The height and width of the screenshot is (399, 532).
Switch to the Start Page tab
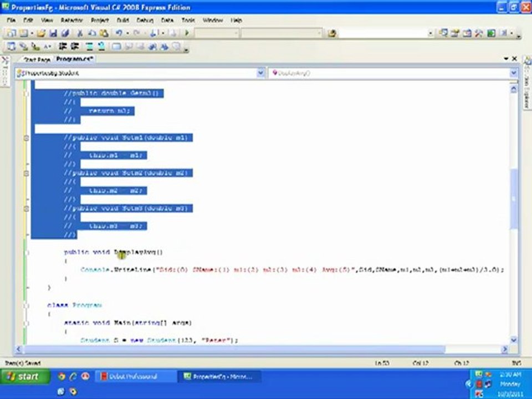(x=37, y=59)
